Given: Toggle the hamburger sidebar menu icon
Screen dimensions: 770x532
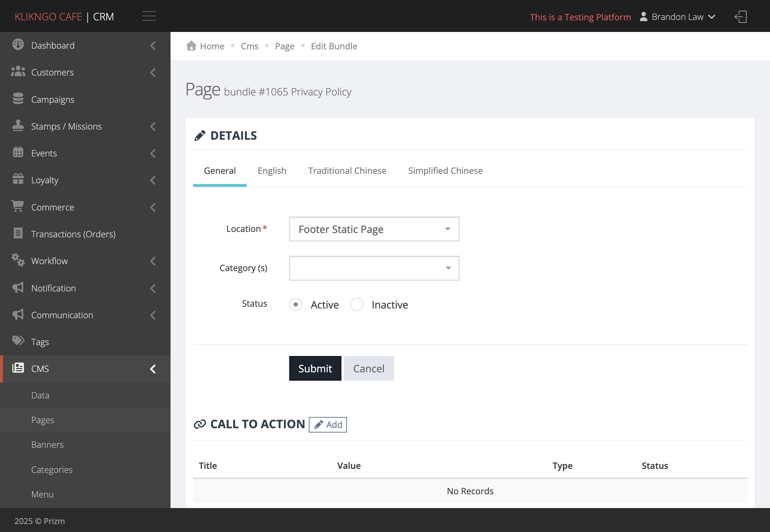Looking at the screenshot, I should (149, 16).
